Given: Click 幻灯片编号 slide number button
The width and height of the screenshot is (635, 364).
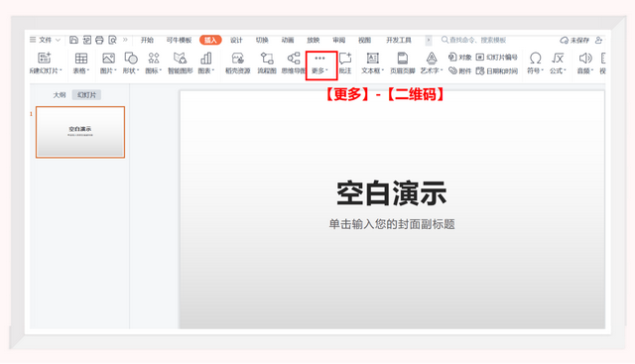Looking at the screenshot, I should (496, 58).
